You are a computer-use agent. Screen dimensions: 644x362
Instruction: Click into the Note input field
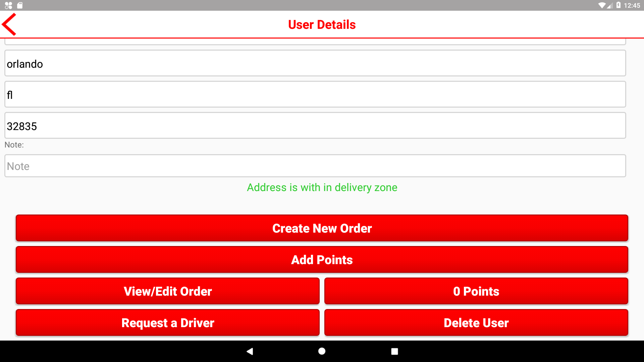315,166
